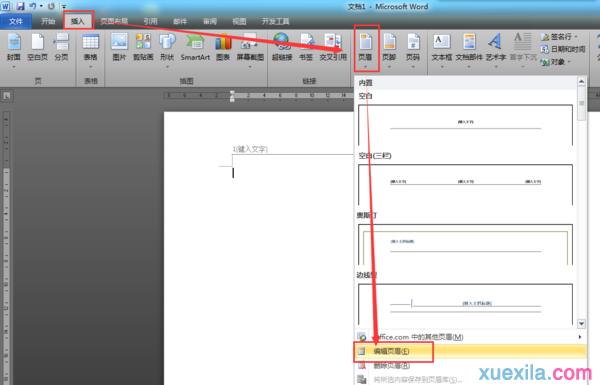The height and width of the screenshot is (385, 600).
Task: Insert a Picture (图片)
Action: coord(119,47)
